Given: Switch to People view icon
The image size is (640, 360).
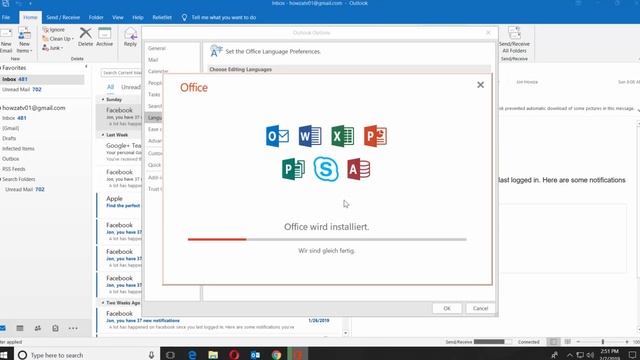Looking at the screenshot, I should coord(38,328).
